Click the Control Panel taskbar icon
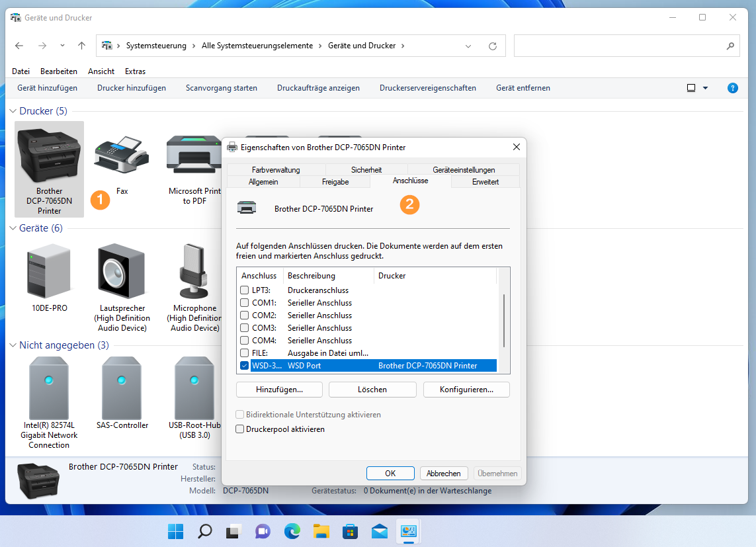Screen dimensions: 756x547 tap(408, 532)
